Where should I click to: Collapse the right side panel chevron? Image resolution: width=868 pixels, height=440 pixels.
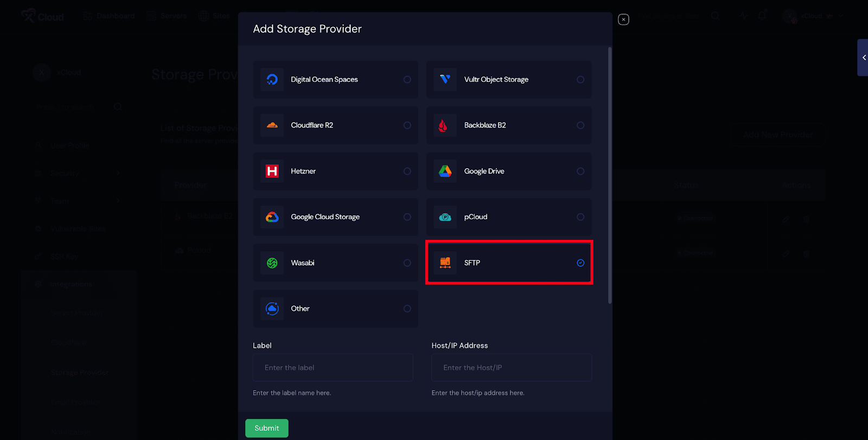point(864,57)
